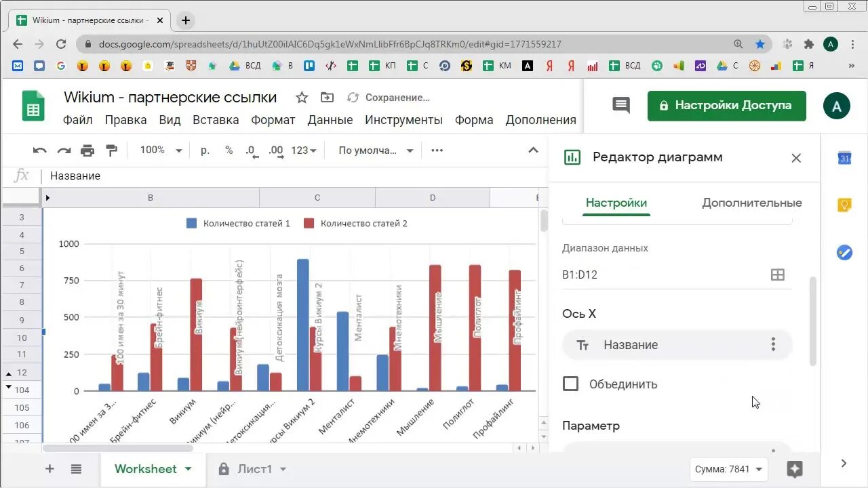Open the Форма menu
The image size is (868, 488).
[x=474, y=120]
